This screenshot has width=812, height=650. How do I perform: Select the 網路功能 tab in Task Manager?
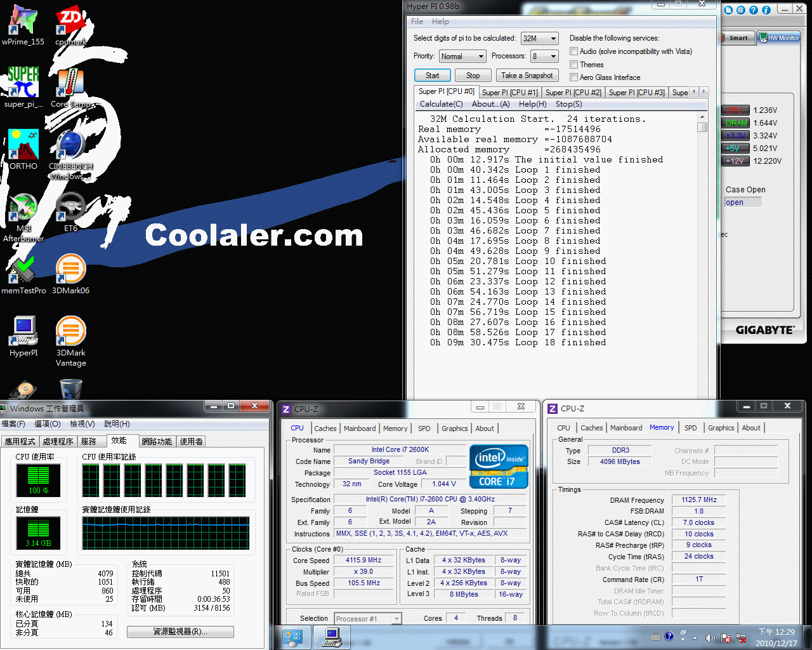point(157,441)
